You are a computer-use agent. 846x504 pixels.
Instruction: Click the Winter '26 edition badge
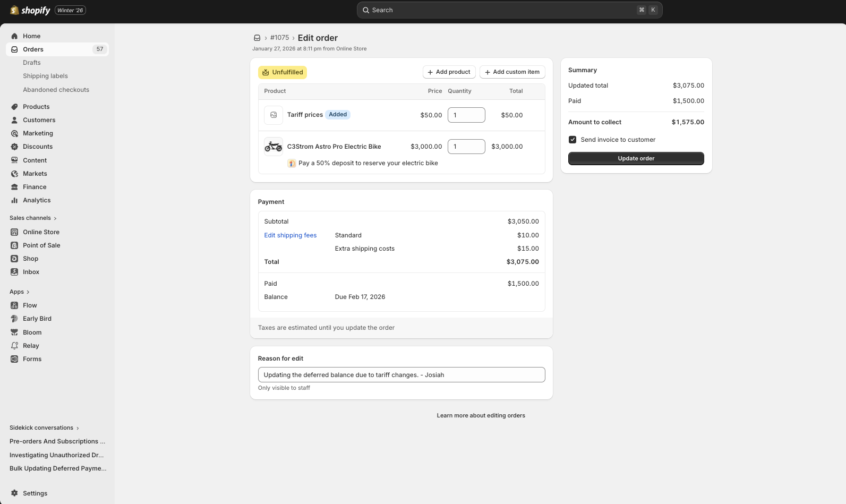70,10
